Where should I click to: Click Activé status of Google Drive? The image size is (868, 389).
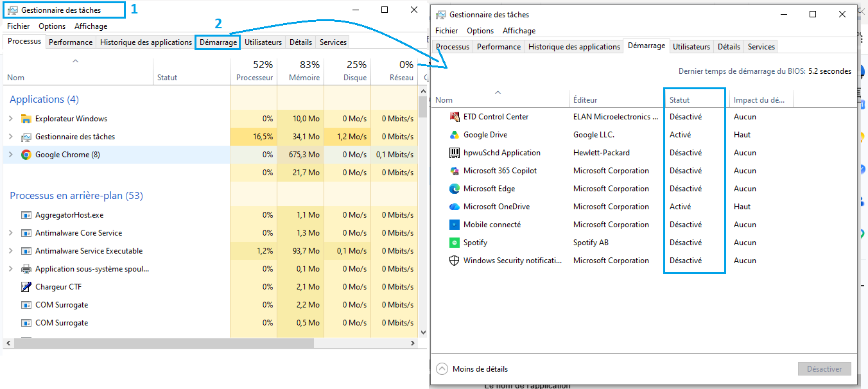pyautogui.click(x=680, y=135)
